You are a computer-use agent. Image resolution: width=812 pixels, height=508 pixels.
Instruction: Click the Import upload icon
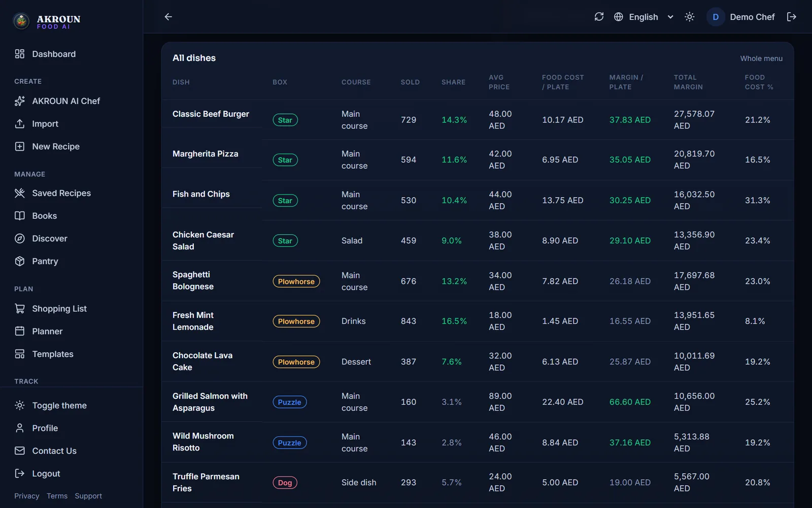pyautogui.click(x=20, y=123)
